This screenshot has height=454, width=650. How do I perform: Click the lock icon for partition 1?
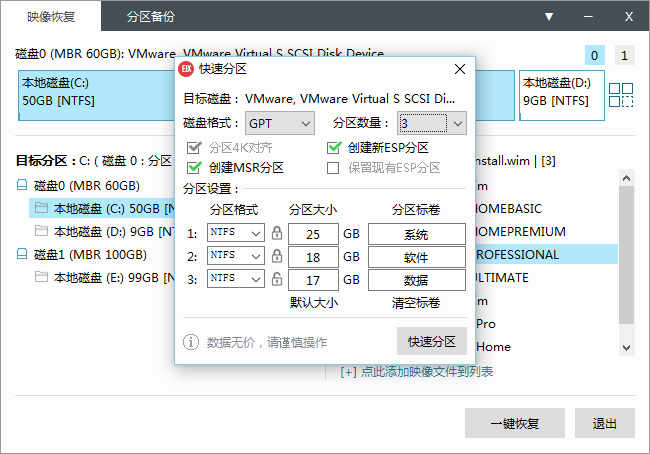[277, 233]
